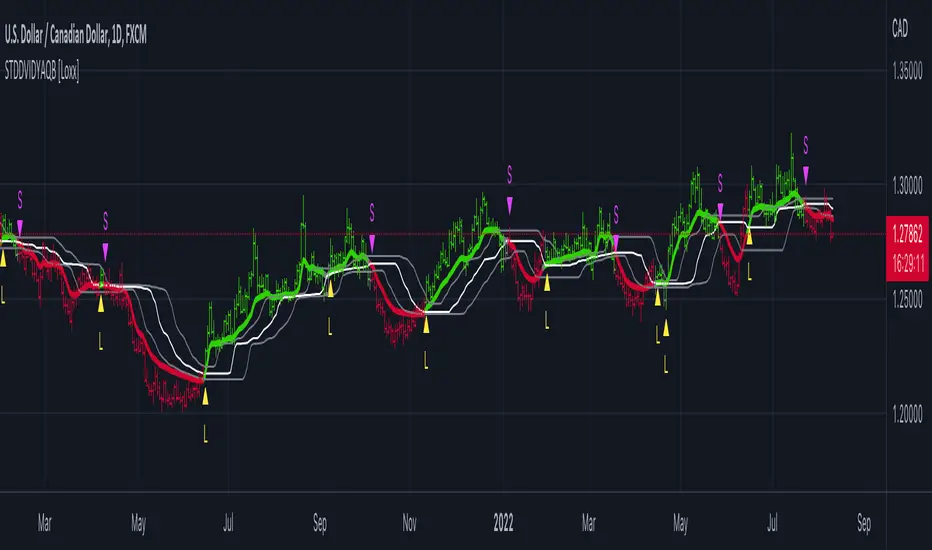Click the Jul label just after May 2022
This screenshot has height=550, width=932.
772,523
